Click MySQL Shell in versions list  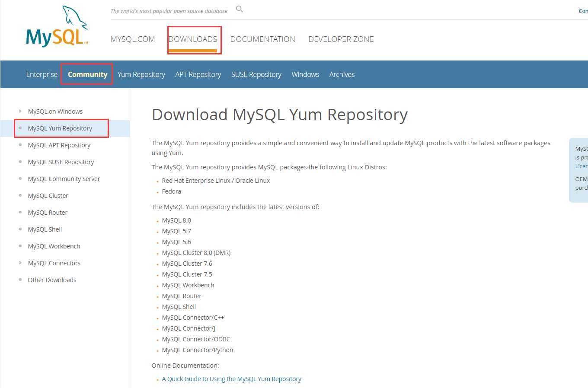pos(179,307)
